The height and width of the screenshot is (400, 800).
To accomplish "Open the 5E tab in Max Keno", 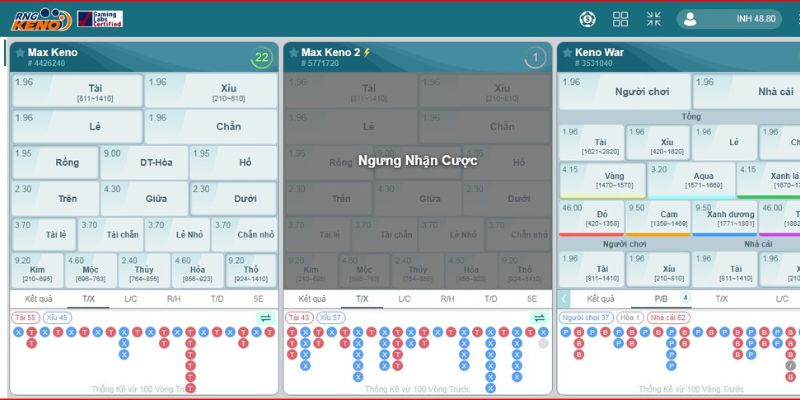I will point(258,298).
